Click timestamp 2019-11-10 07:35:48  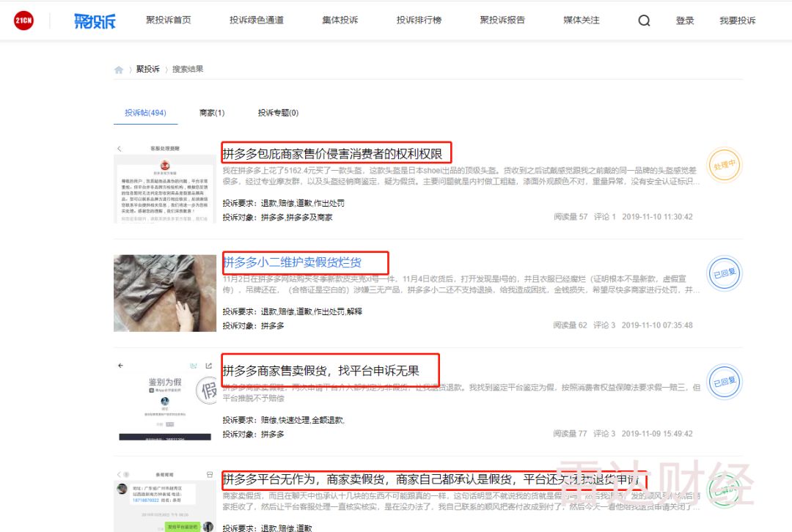tap(657, 325)
